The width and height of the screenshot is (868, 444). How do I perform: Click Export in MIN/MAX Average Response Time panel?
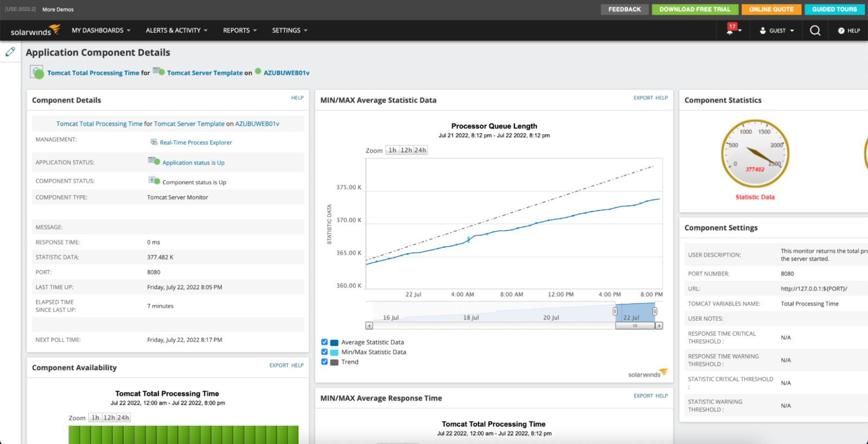(x=643, y=396)
